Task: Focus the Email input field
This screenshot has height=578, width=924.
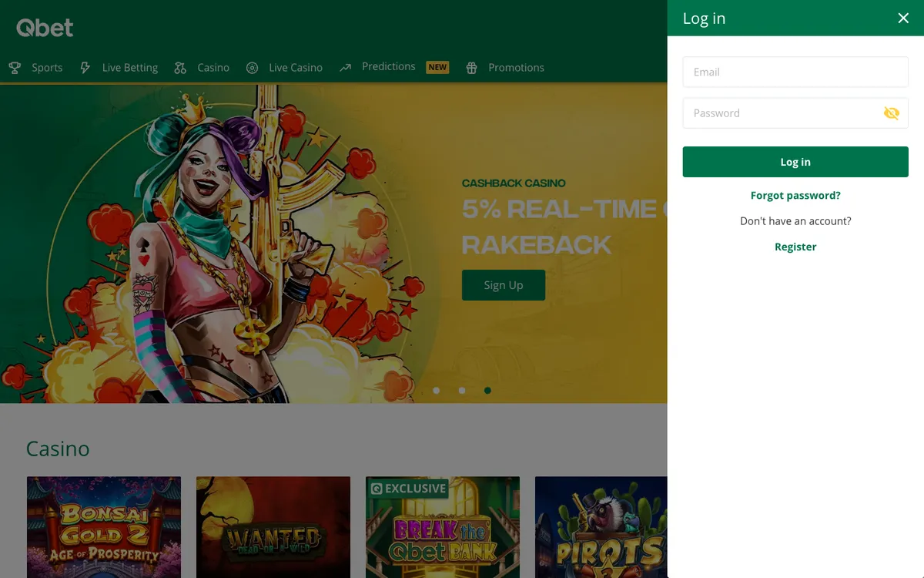Action: (795, 72)
